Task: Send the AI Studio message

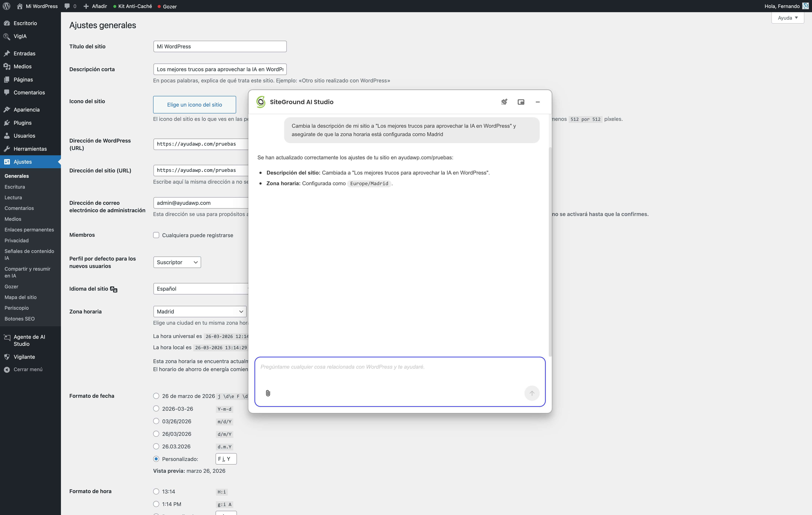Action: [x=532, y=393]
